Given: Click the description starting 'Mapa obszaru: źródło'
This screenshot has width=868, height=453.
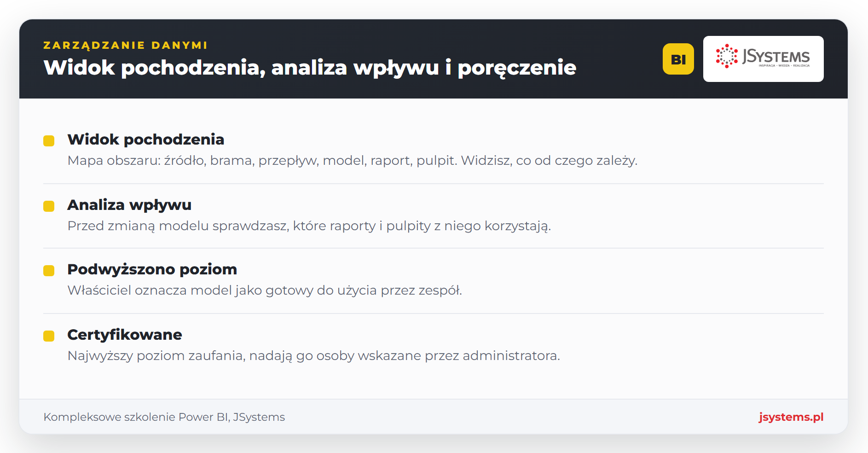Looking at the screenshot, I should coord(352,161).
